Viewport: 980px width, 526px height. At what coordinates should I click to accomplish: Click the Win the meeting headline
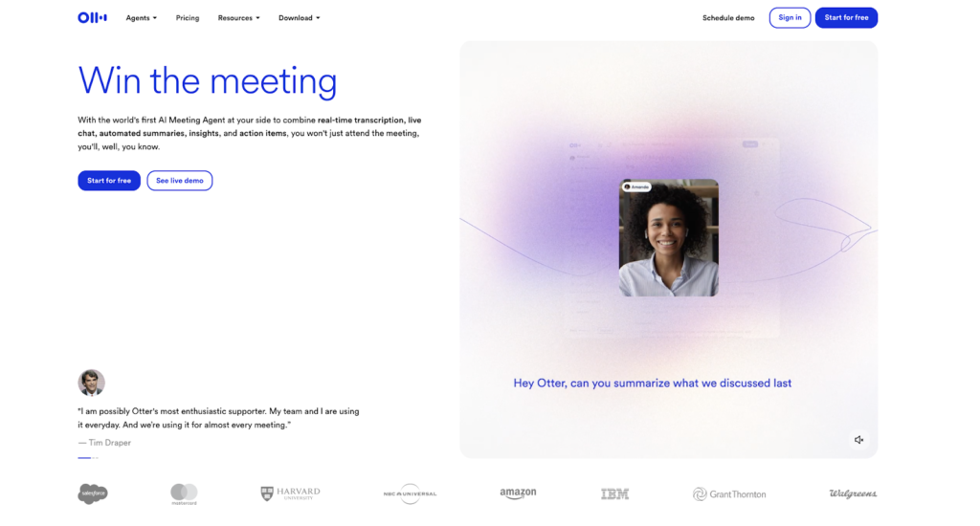coord(208,81)
